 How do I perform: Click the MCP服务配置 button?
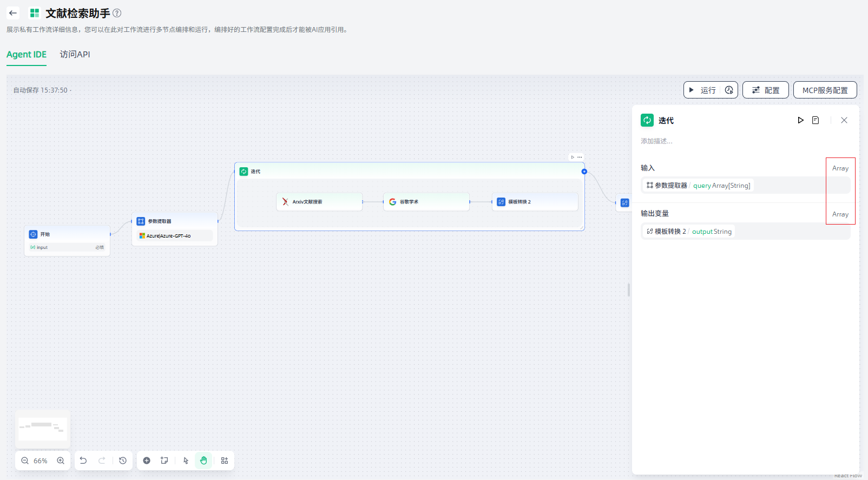pos(825,90)
